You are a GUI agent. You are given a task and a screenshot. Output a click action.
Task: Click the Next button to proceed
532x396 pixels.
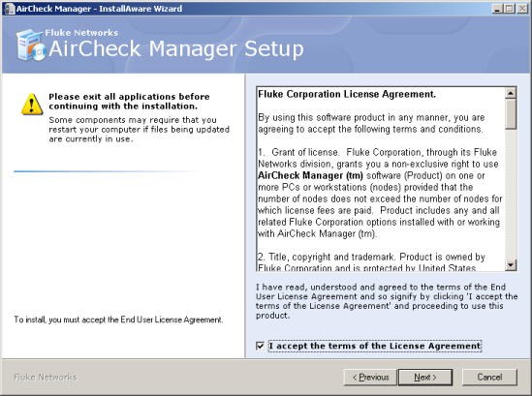click(425, 378)
